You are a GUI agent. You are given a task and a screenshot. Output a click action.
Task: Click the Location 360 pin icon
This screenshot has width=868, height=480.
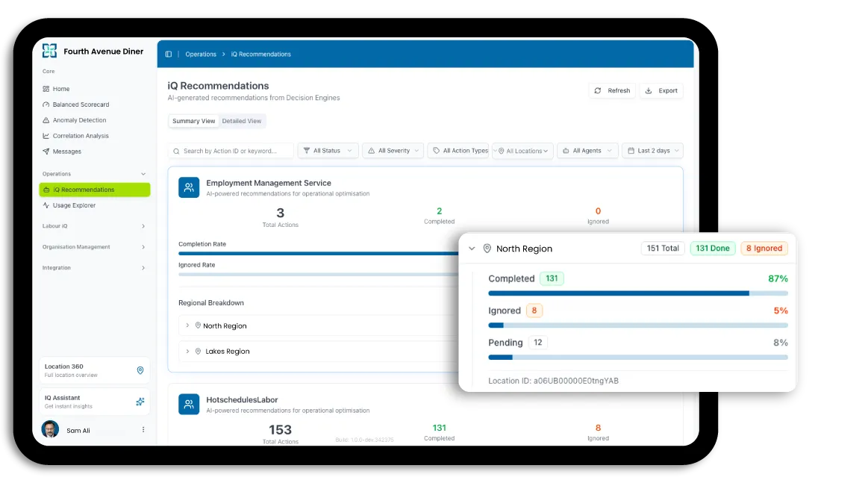pyautogui.click(x=140, y=371)
